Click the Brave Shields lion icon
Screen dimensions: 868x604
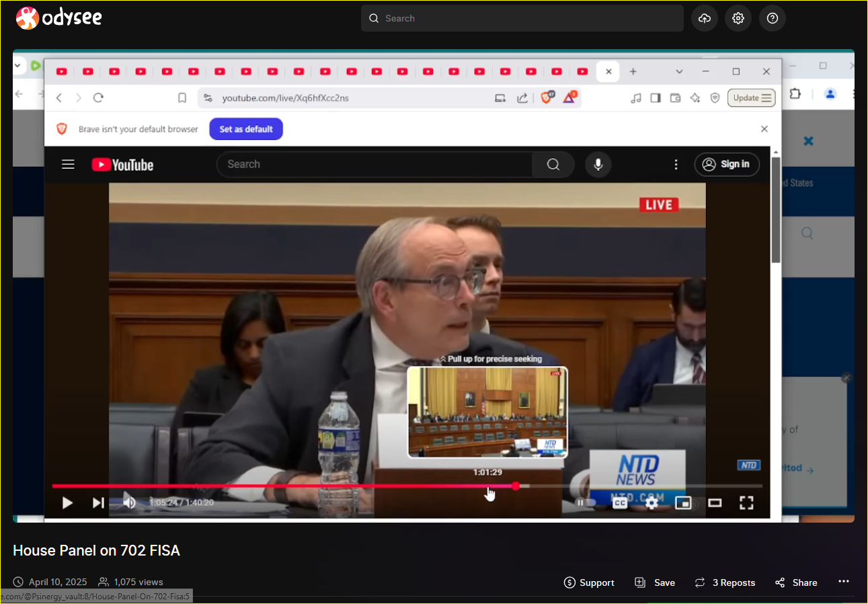547,98
